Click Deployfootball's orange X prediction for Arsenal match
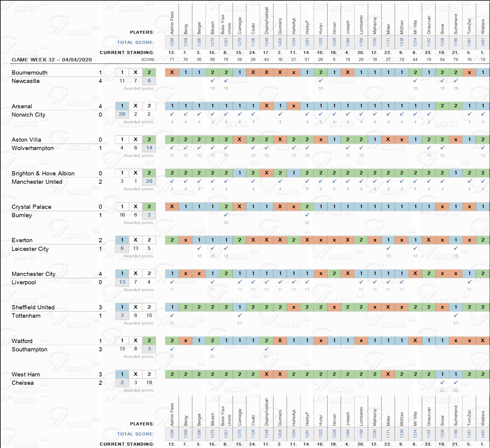490x448 pixels. click(x=266, y=106)
